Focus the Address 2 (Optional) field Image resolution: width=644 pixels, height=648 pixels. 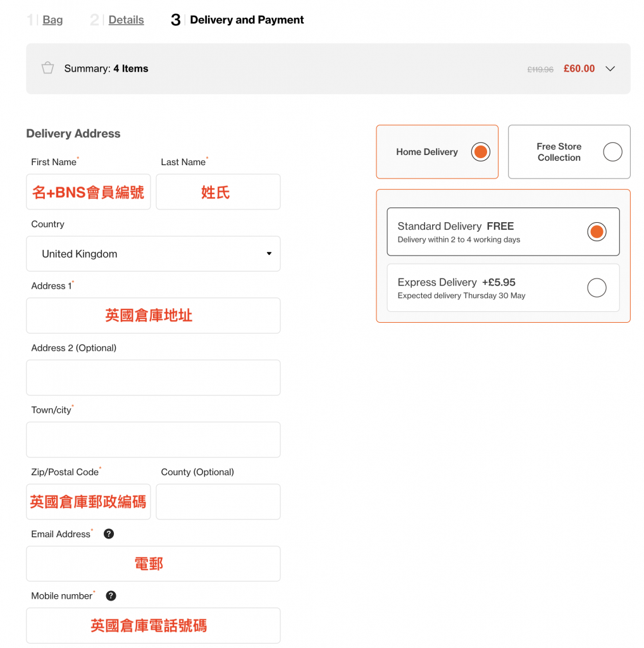click(x=153, y=378)
